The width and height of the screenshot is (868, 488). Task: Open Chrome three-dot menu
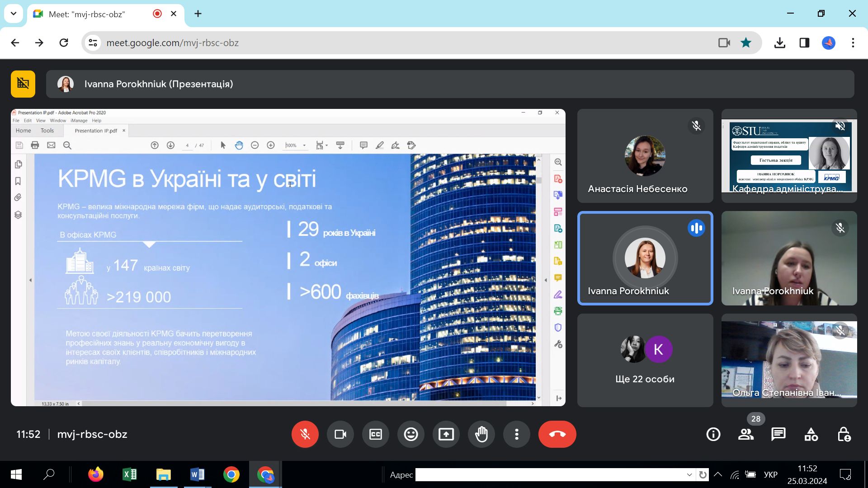853,43
